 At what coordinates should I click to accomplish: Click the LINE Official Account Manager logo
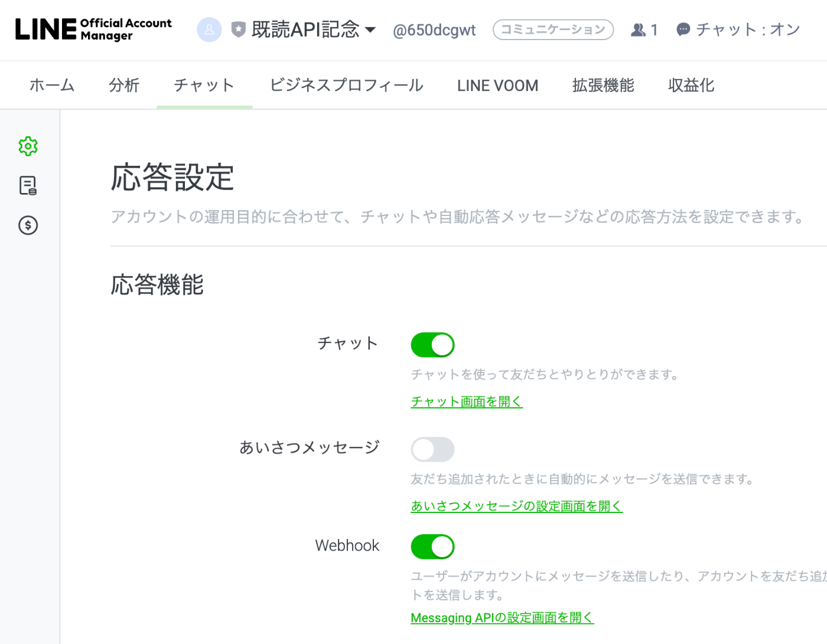point(93,30)
